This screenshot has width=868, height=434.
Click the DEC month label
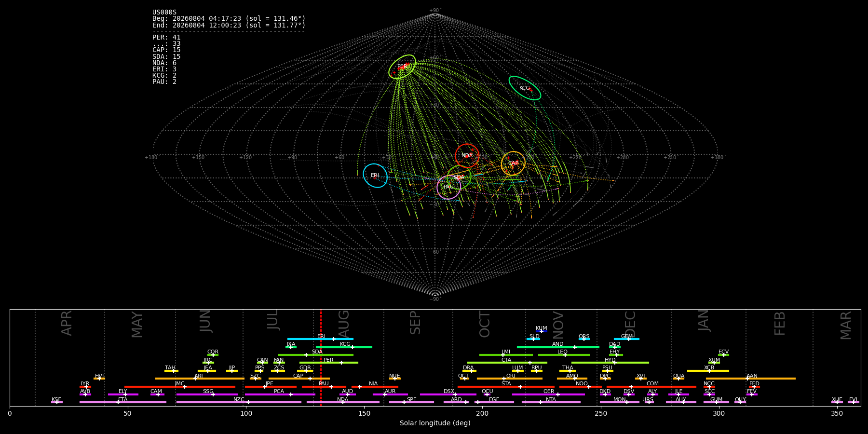630,324
